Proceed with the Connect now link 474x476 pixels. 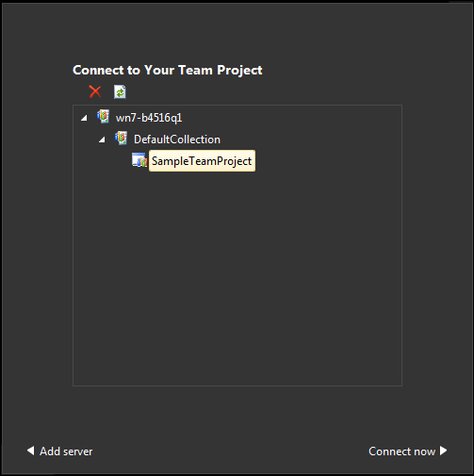(401, 451)
